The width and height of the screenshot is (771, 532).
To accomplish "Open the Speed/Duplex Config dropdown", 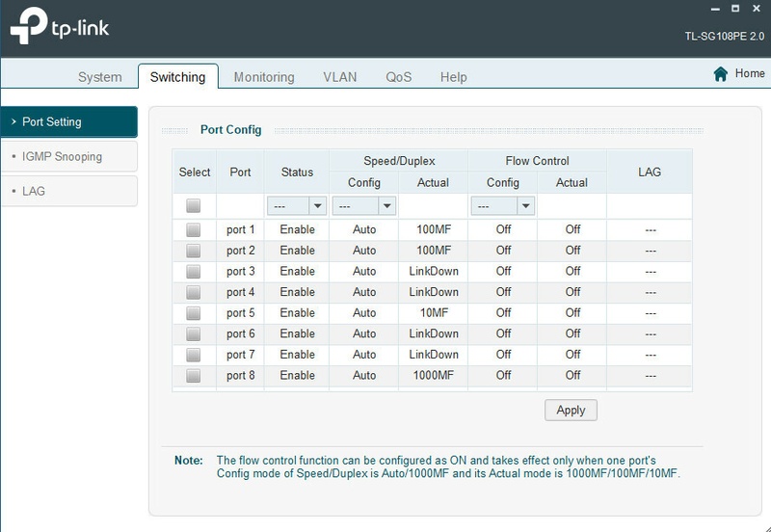I will (x=364, y=206).
